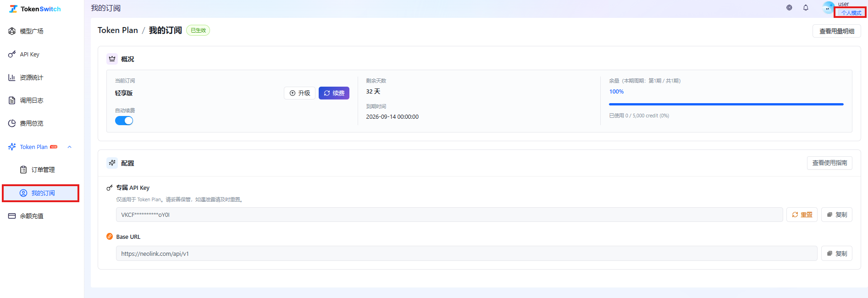Copy the Base URL with 复制

(837, 254)
